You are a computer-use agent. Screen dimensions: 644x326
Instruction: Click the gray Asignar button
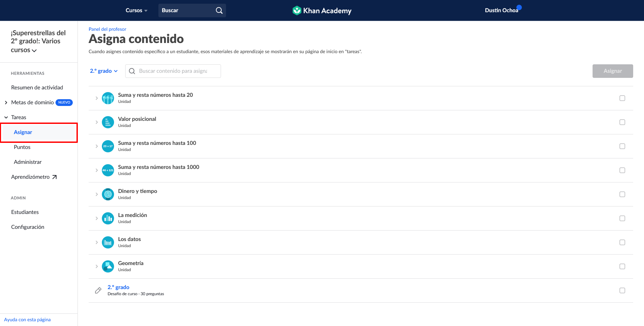pos(613,71)
